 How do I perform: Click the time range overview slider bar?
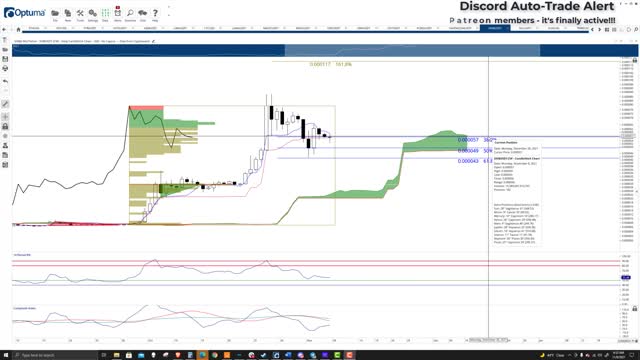pyautogui.click(x=412, y=51)
